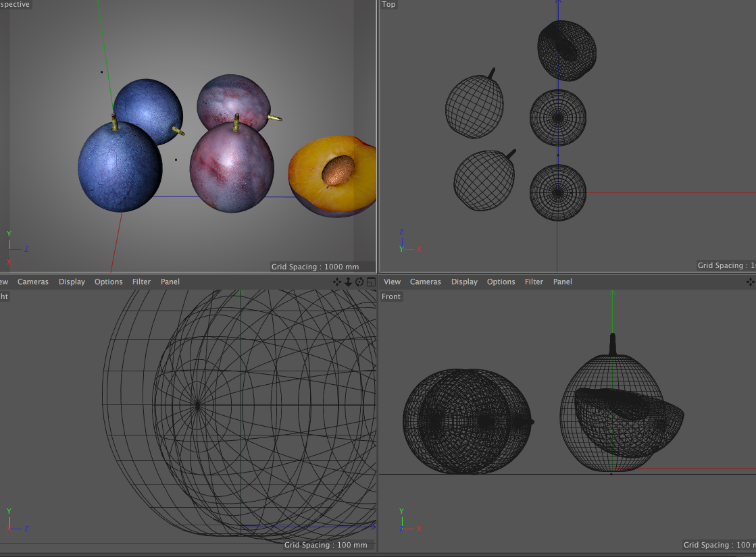Click the Front viewport label
The width and height of the screenshot is (756, 557).
[391, 296]
